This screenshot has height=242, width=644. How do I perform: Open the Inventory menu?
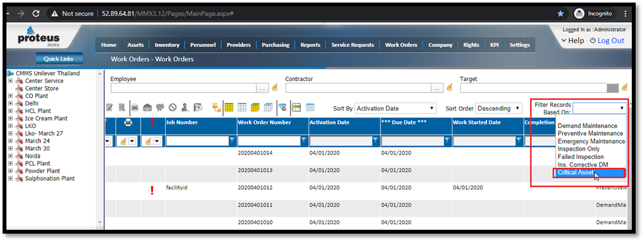166,45
